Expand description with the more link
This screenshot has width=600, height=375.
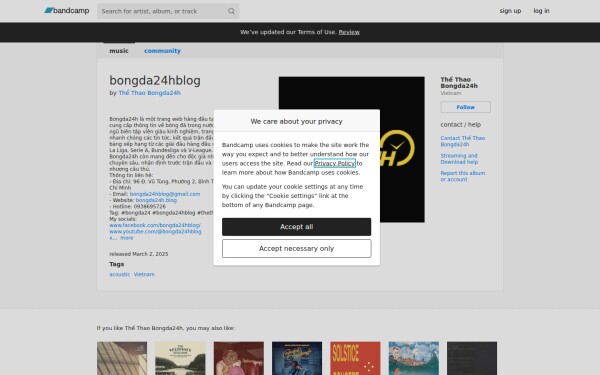[x=127, y=238]
